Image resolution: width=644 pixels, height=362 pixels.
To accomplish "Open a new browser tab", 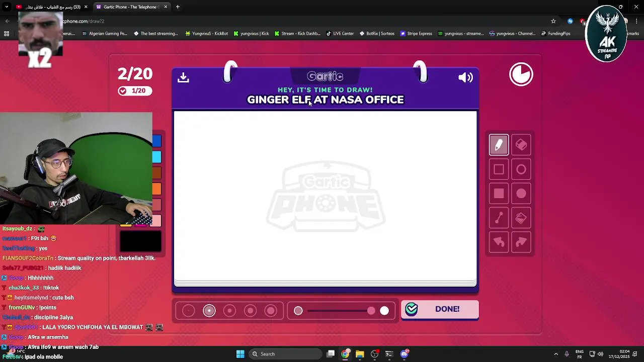I will tap(178, 7).
